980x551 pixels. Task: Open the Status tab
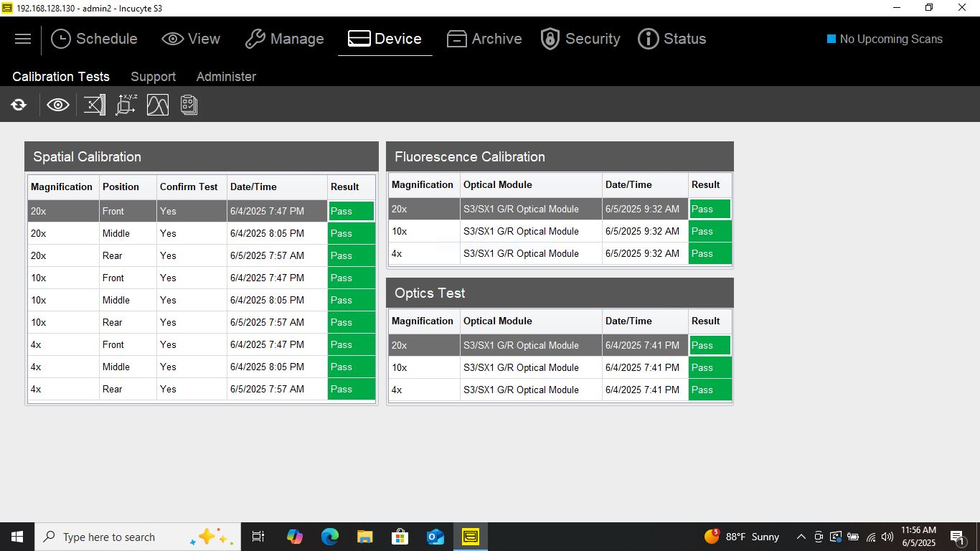coord(672,39)
